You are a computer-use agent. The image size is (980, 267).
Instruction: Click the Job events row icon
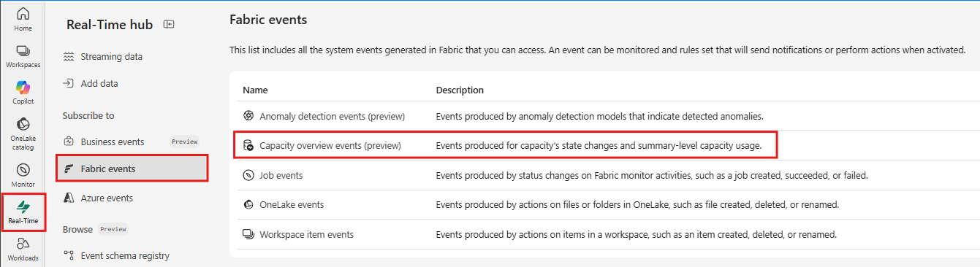click(248, 175)
